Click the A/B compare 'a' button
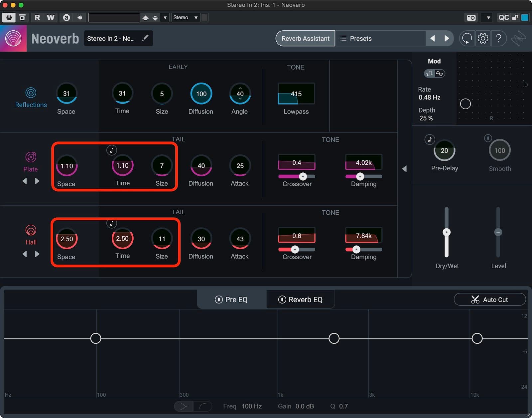 [66, 18]
